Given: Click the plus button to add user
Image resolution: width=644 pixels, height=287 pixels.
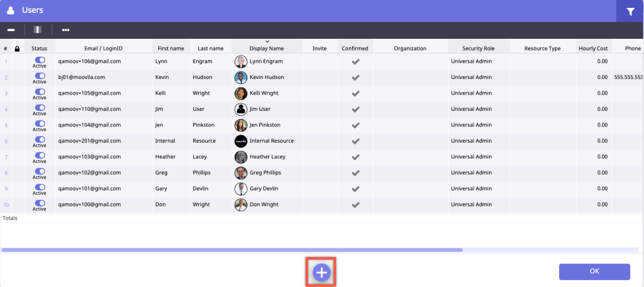Looking at the screenshot, I should 321,272.
